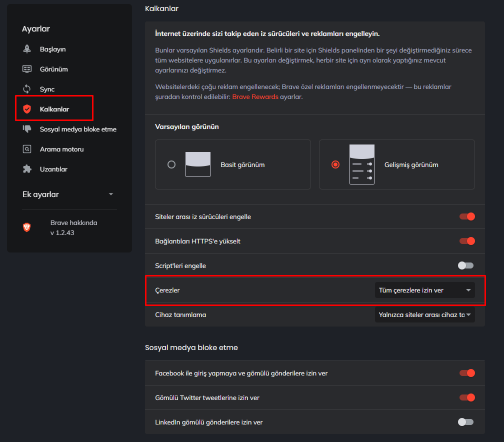Open Sync settings via the sync icon
The image size is (504, 442).
pos(26,89)
